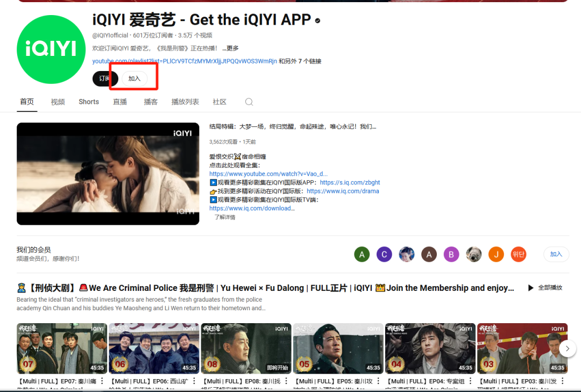Click the verified badge beside channel name
The width and height of the screenshot is (581, 392).
317,21
